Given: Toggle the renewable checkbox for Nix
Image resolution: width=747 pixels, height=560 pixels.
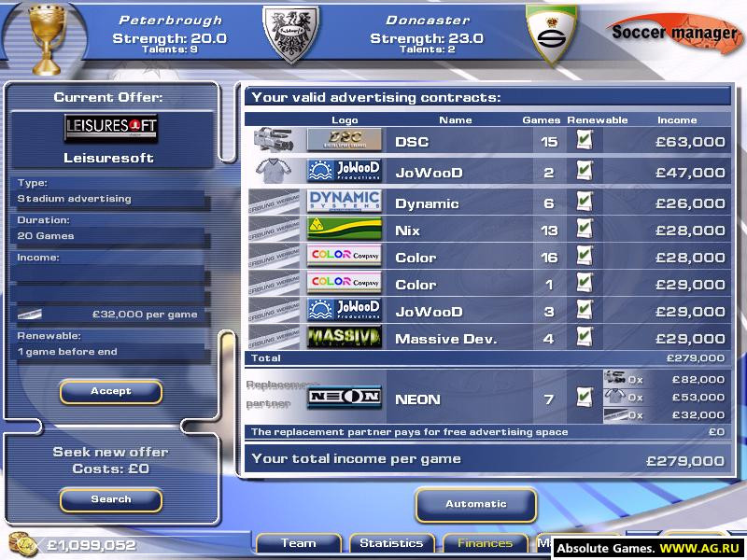Looking at the screenshot, I should pyautogui.click(x=585, y=229).
